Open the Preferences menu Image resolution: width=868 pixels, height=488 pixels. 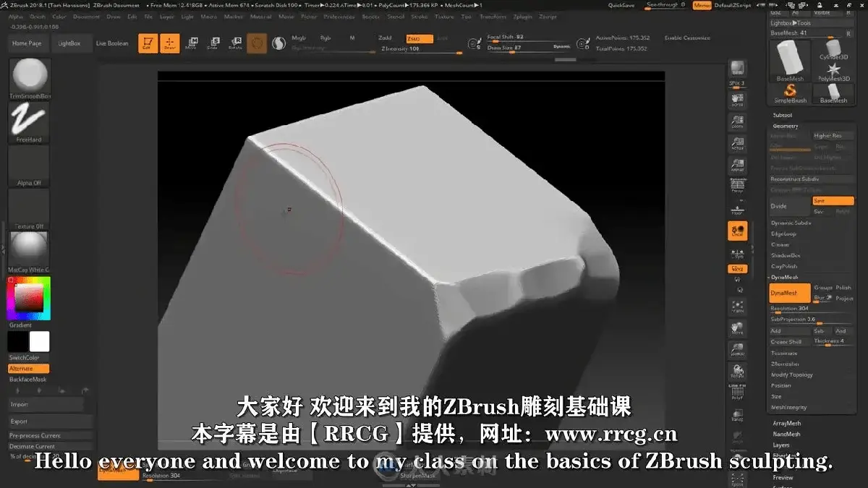[x=339, y=16]
